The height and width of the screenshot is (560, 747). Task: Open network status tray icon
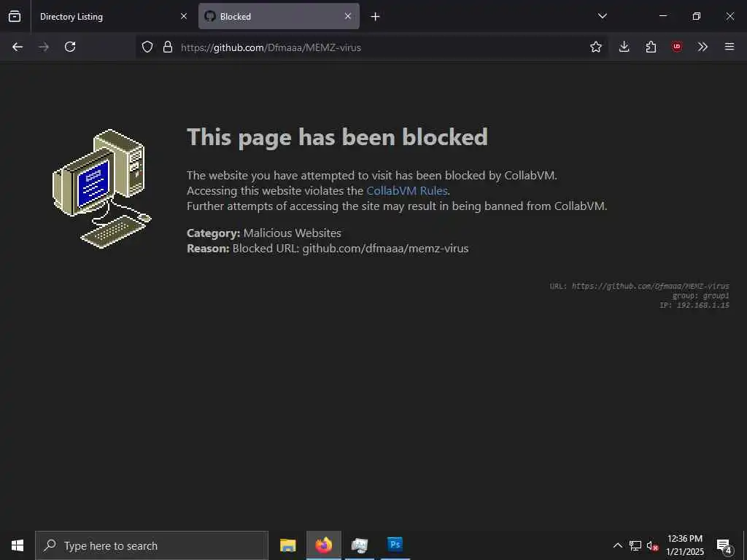tap(635, 545)
